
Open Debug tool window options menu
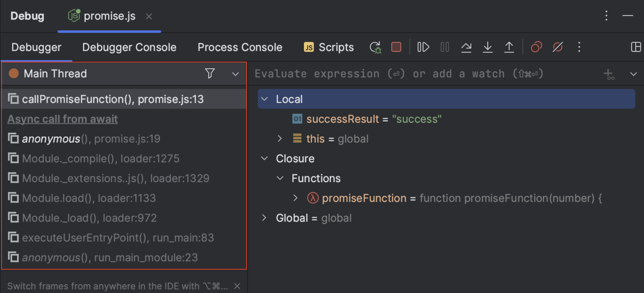606,16
